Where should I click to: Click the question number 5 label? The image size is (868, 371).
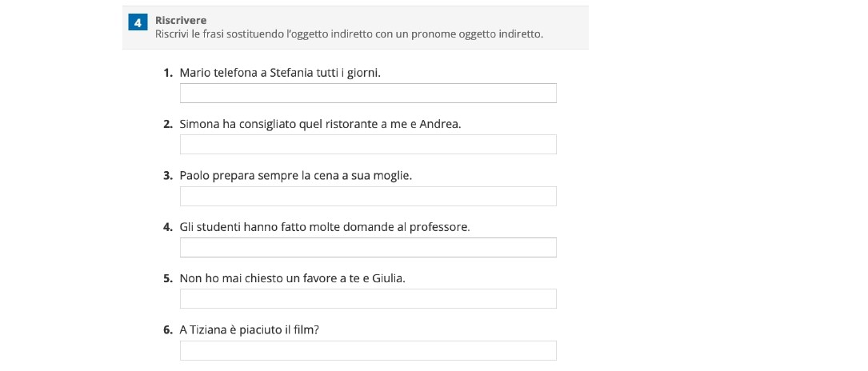(168, 279)
